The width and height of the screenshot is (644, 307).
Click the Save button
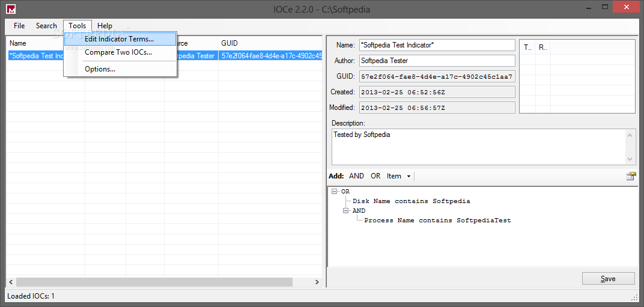click(x=608, y=278)
